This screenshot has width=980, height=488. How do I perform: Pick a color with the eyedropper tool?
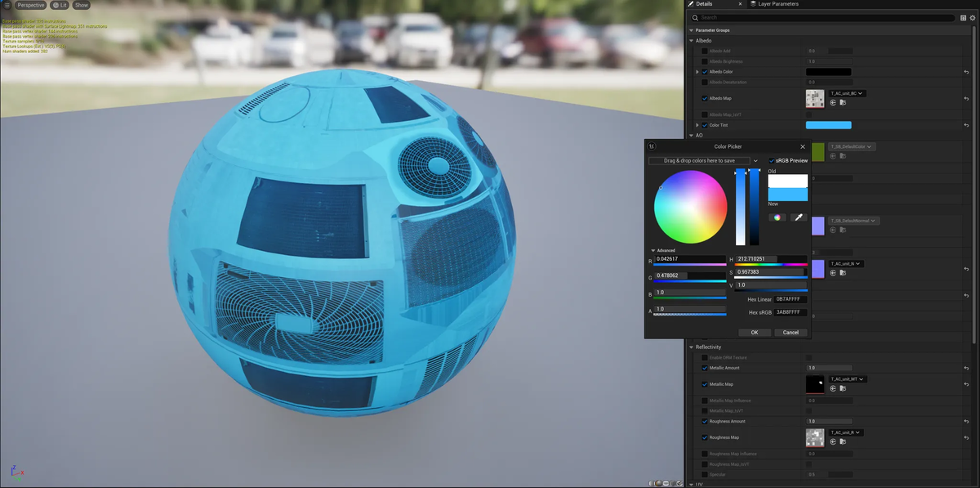coord(799,217)
